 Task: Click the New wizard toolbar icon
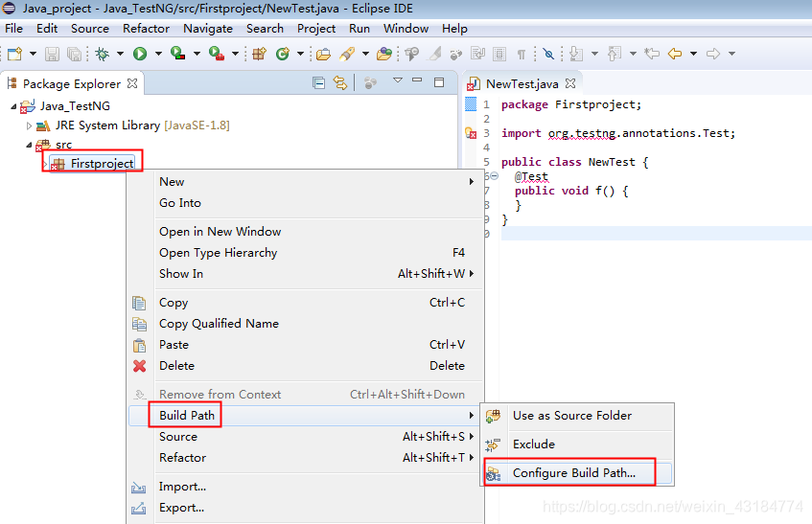[15, 54]
